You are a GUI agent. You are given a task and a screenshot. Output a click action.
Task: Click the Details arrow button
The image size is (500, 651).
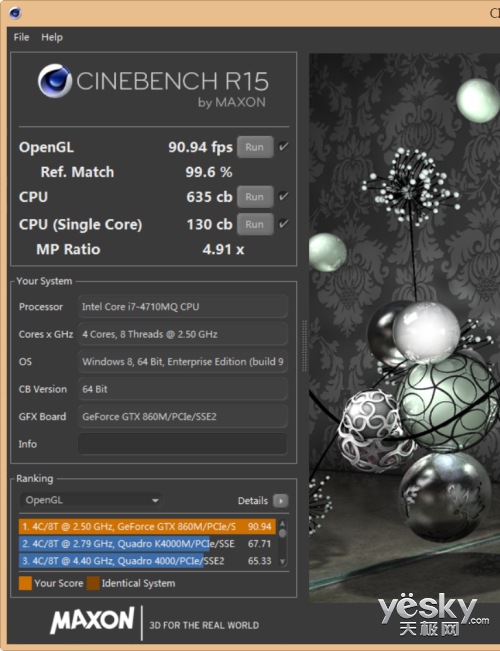(x=281, y=501)
